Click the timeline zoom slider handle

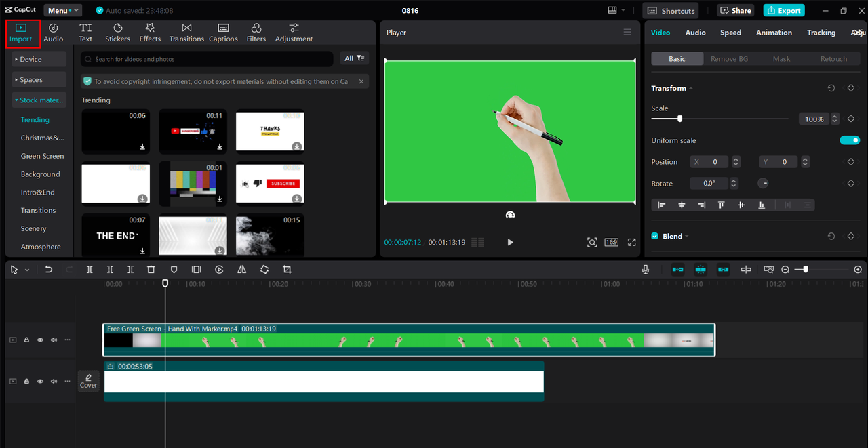805,269
